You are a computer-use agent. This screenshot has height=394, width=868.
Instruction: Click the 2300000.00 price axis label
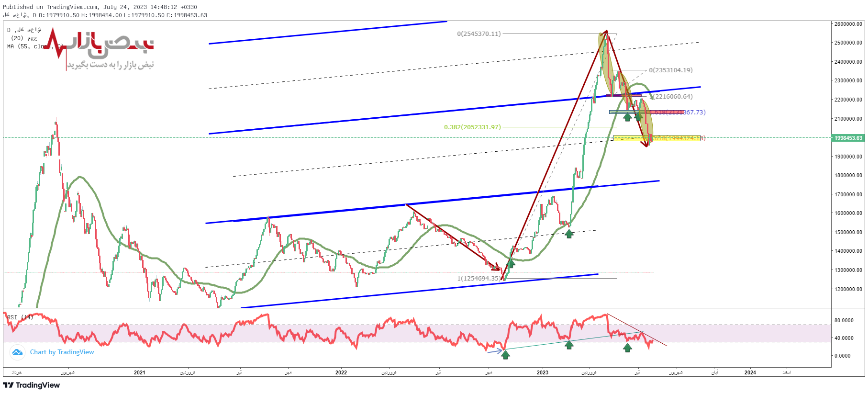click(848, 80)
